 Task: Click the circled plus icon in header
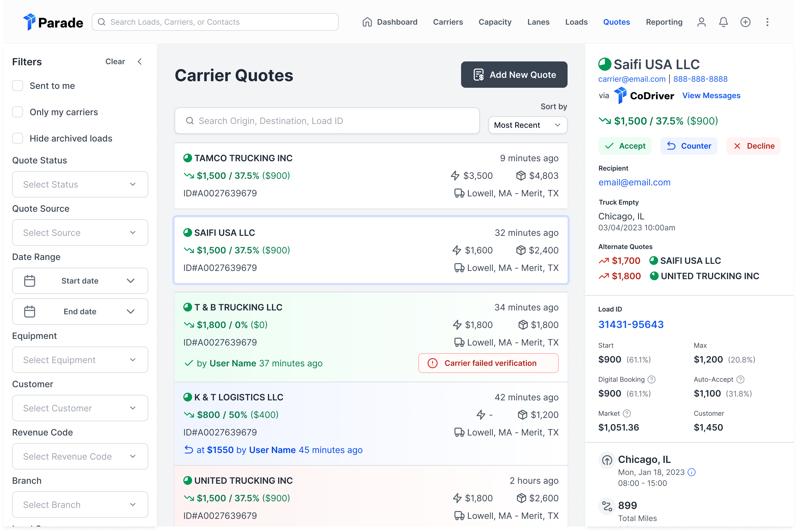[745, 22]
